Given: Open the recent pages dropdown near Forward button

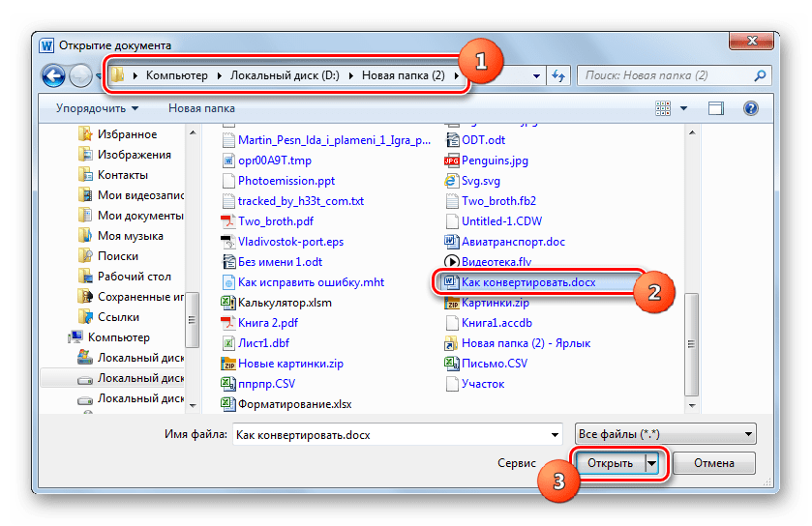Looking at the screenshot, I should click(x=98, y=76).
